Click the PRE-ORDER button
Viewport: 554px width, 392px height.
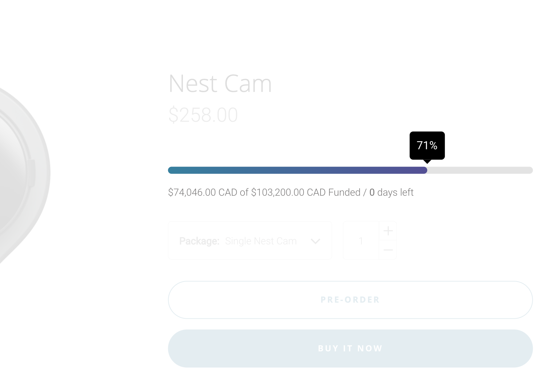click(350, 300)
